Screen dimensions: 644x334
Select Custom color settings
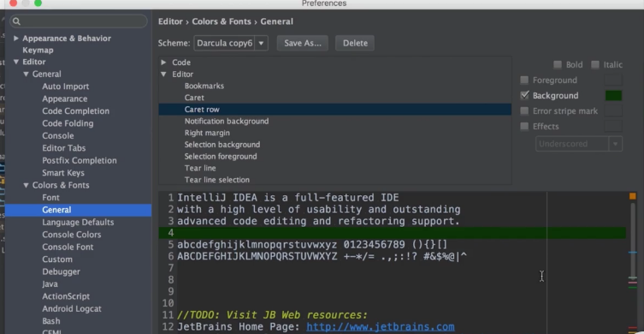click(57, 259)
